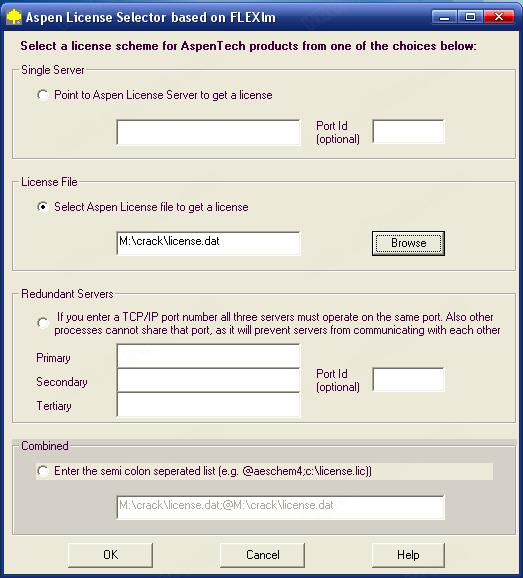Image resolution: width=523 pixels, height=578 pixels.
Task: Maximize the Aspen License Selector window
Action: tap(470, 17)
